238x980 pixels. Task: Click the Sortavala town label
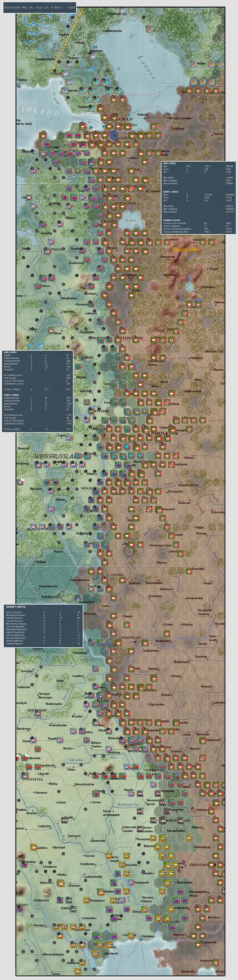(114, 14)
